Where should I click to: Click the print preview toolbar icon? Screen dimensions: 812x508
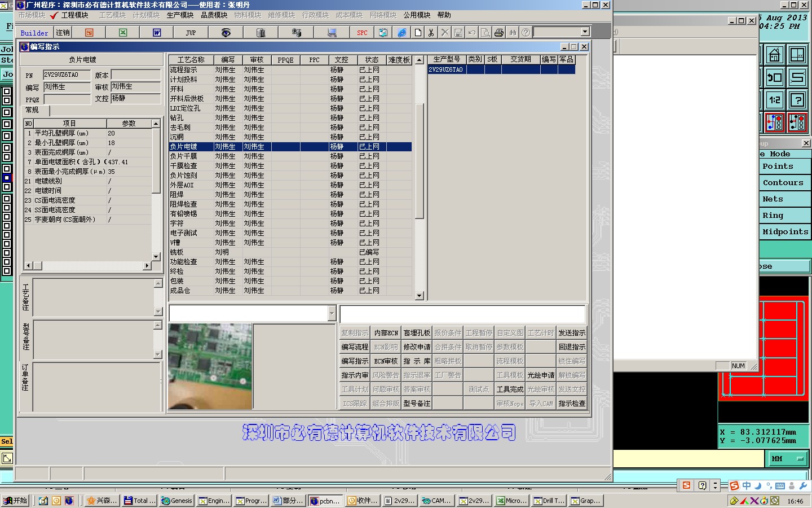coord(485,33)
